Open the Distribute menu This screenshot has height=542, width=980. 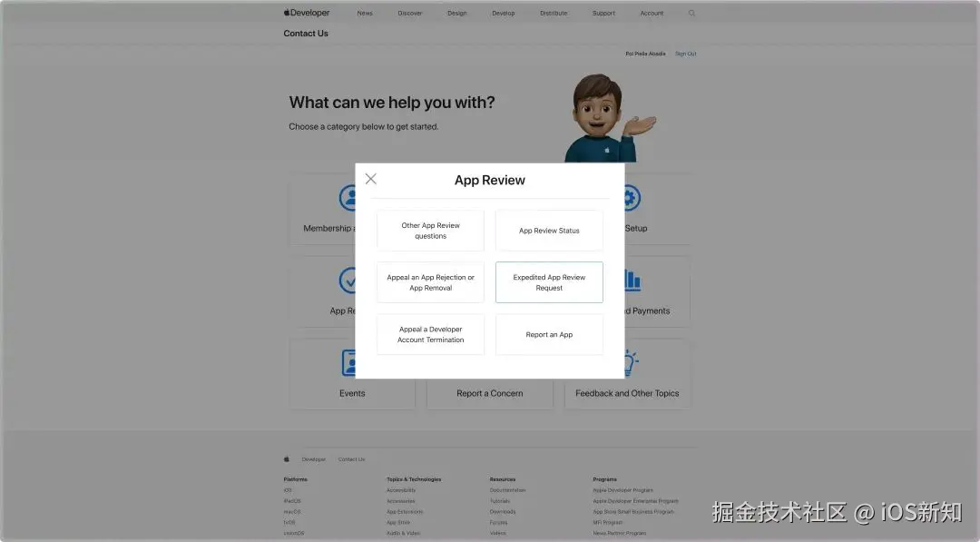554,13
